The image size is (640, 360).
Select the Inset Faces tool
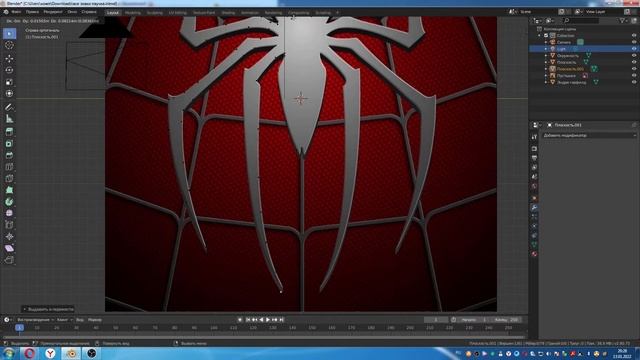[9, 144]
